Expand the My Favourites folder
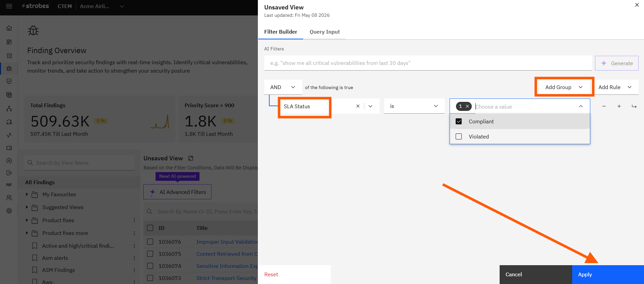This screenshot has height=284, width=644. coord(27,194)
